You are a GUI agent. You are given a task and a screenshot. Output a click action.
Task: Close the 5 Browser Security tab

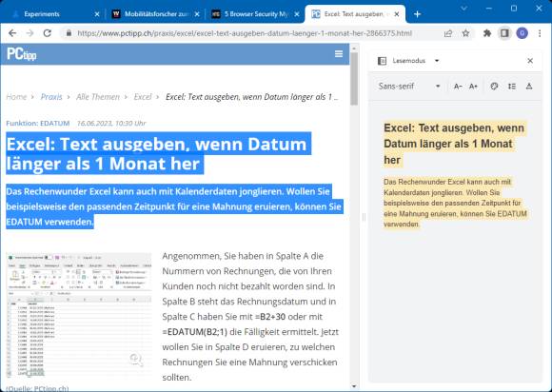[297, 14]
